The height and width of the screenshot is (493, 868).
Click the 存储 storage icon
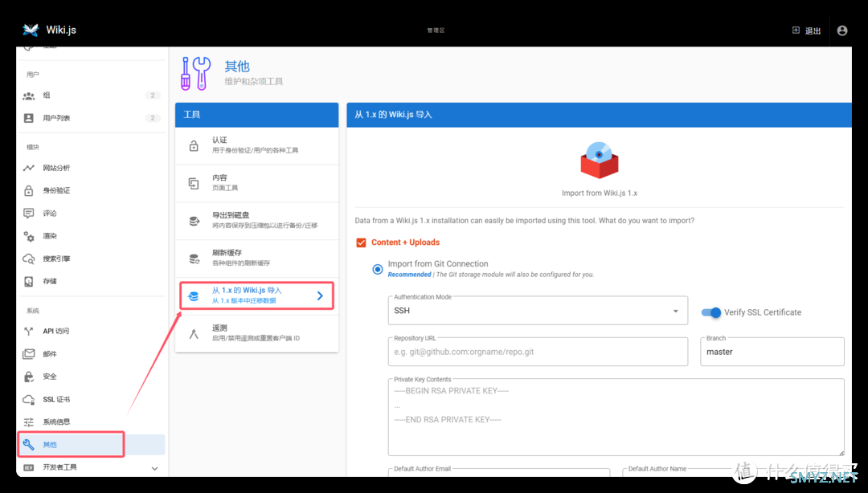pos(29,281)
